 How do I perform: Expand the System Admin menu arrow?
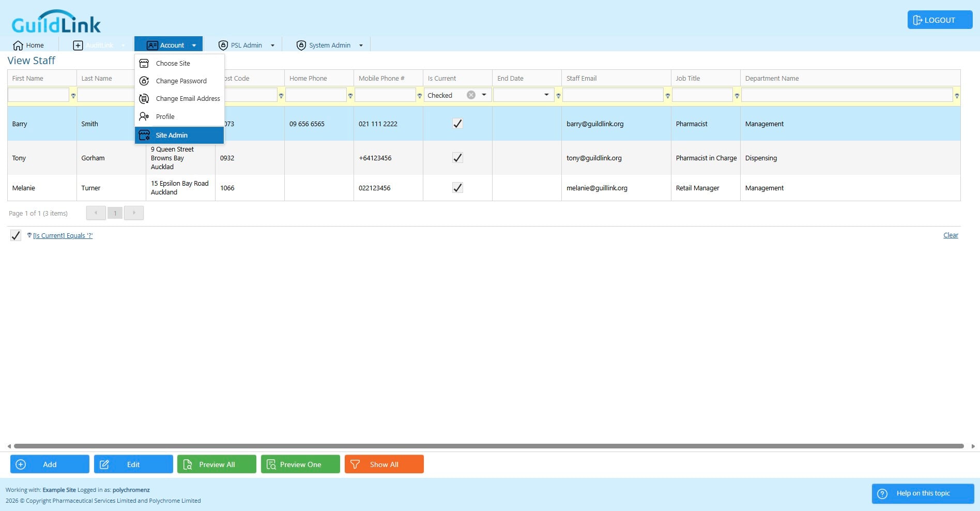coord(361,46)
